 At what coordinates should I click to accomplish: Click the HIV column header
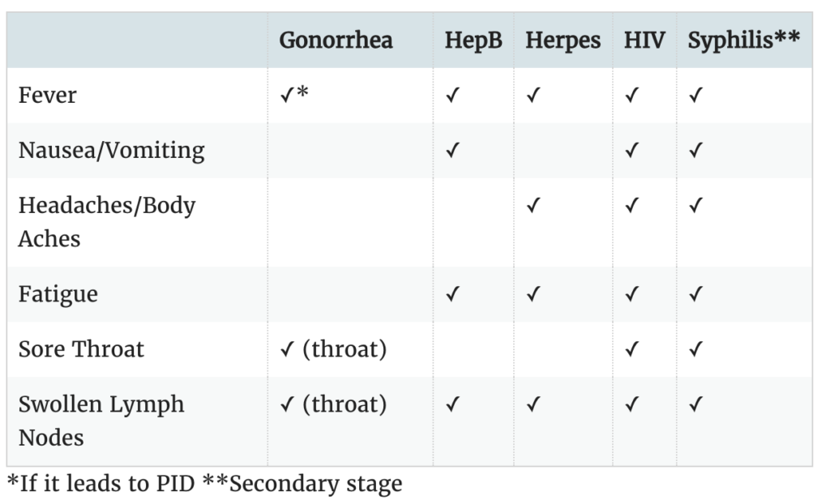(644, 41)
